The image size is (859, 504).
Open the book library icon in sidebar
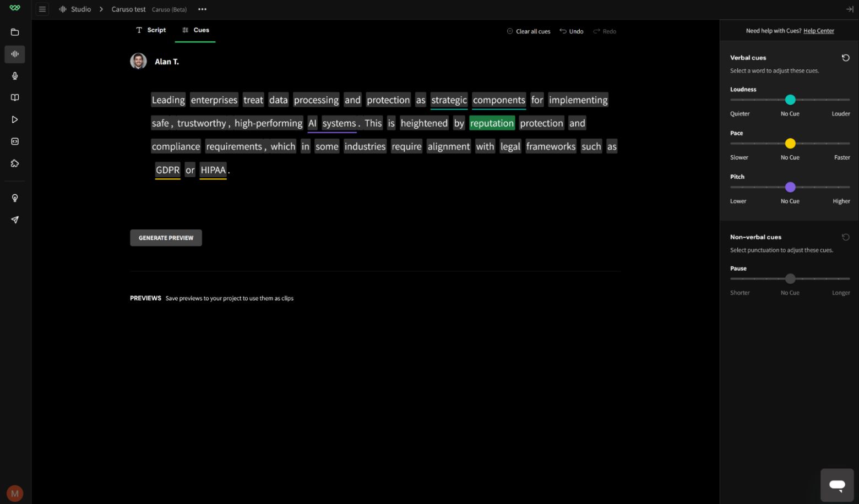click(15, 97)
